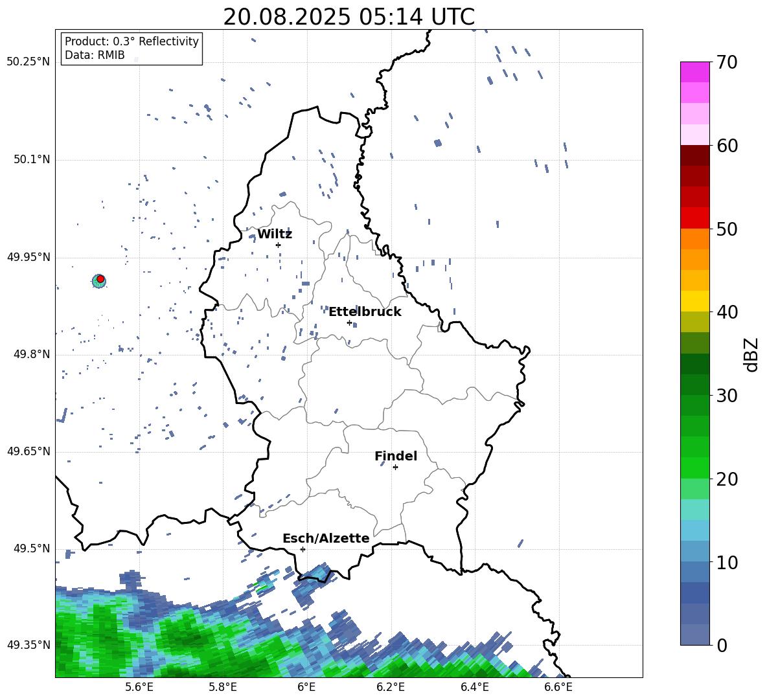Click the cross marker below Esch/Alzette
This screenshot has height=700, width=767.
pos(303,549)
